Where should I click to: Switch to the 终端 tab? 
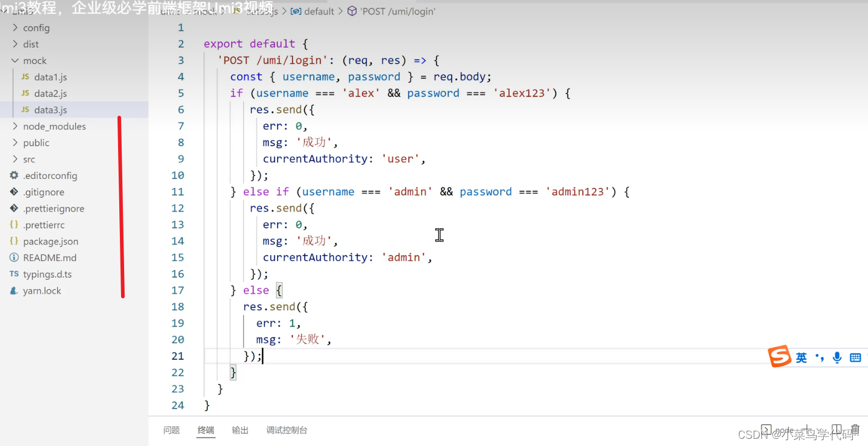pos(206,430)
